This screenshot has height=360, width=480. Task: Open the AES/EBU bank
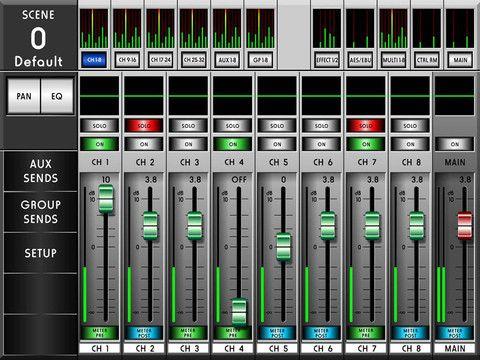pyautogui.click(x=360, y=60)
